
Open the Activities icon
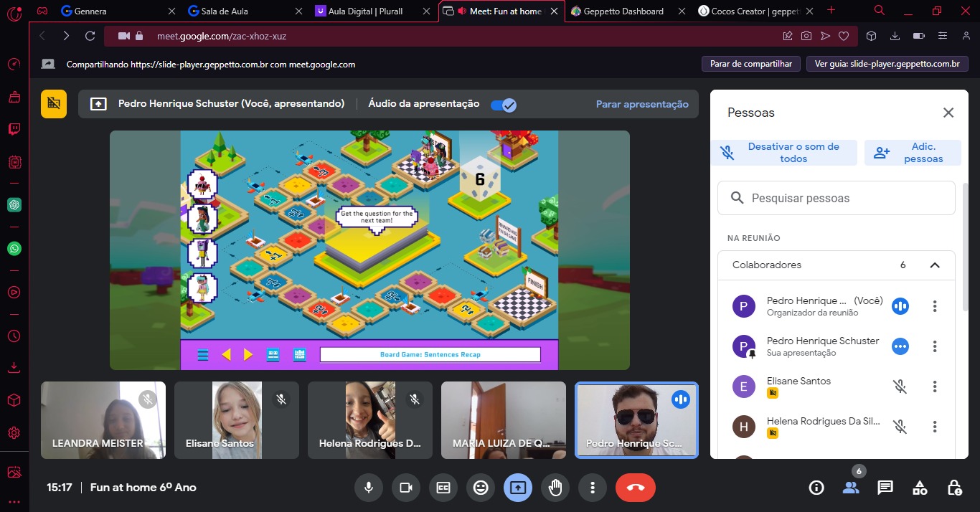(920, 488)
